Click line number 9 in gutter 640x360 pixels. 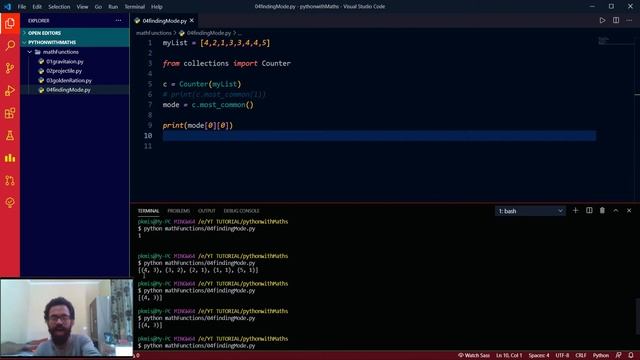coord(150,125)
